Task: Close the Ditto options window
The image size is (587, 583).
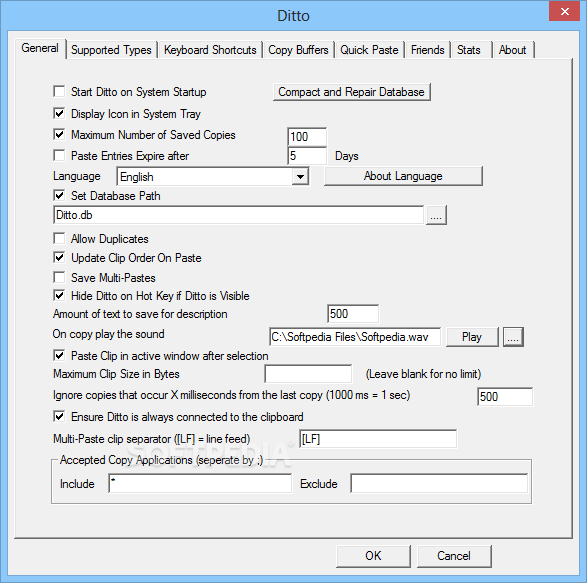Action: pos(565,11)
